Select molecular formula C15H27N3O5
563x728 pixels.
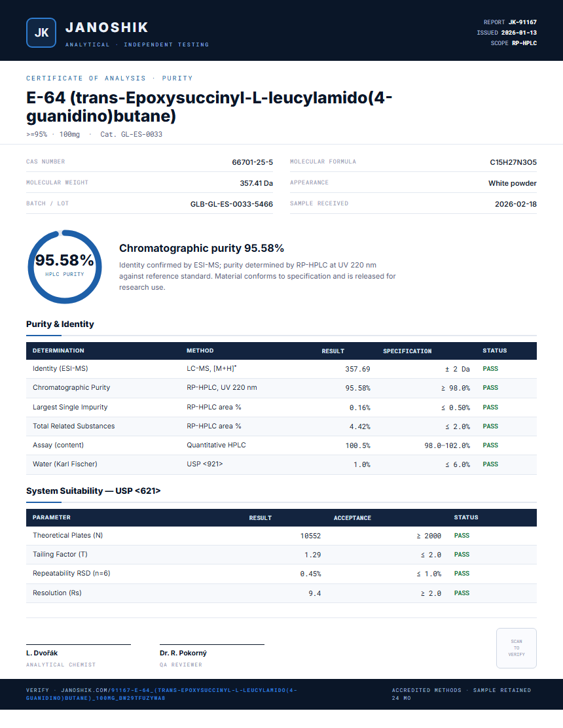click(513, 162)
